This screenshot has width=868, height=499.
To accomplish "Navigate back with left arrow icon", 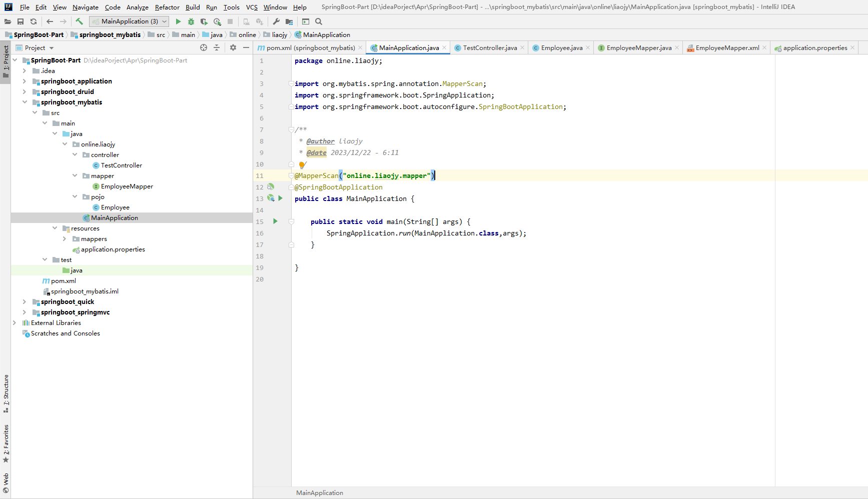I will (x=50, y=21).
